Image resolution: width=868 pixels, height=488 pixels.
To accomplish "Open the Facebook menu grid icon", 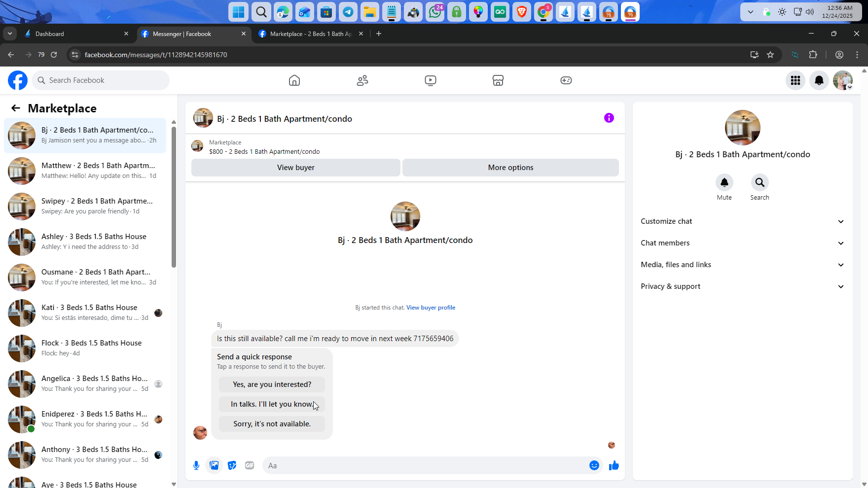I will 796,80.
